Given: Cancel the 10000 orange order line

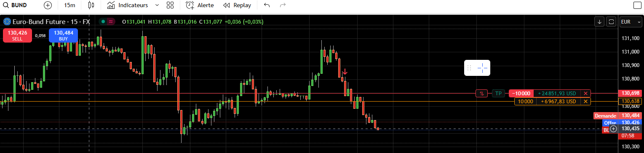Looking at the screenshot, I should click(x=585, y=102).
